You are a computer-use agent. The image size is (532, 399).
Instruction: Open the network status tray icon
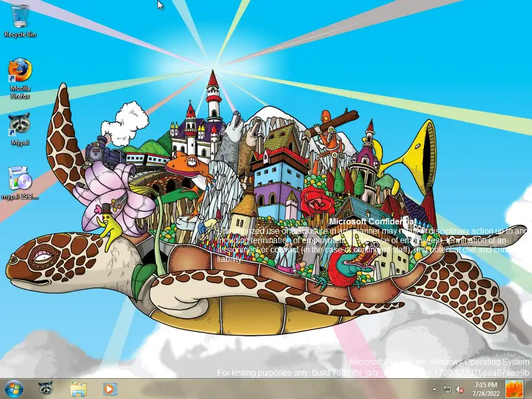[x=447, y=389]
